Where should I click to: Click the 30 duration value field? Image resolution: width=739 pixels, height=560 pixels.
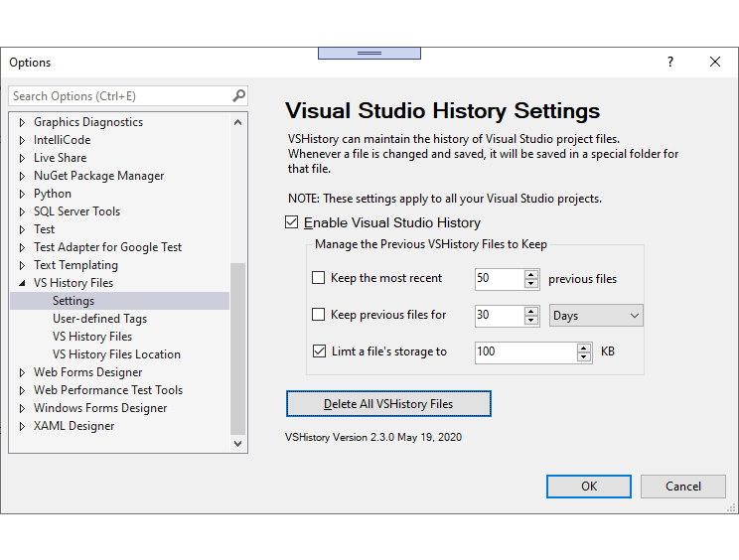point(500,315)
